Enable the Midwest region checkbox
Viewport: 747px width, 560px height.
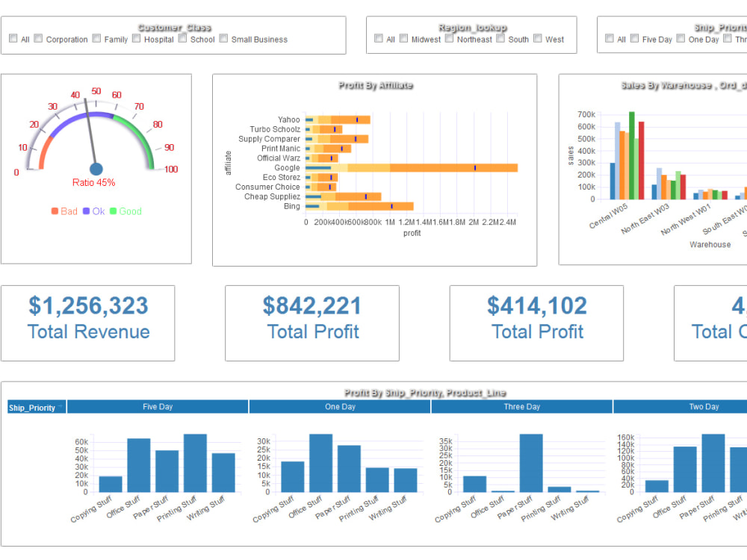(x=403, y=38)
